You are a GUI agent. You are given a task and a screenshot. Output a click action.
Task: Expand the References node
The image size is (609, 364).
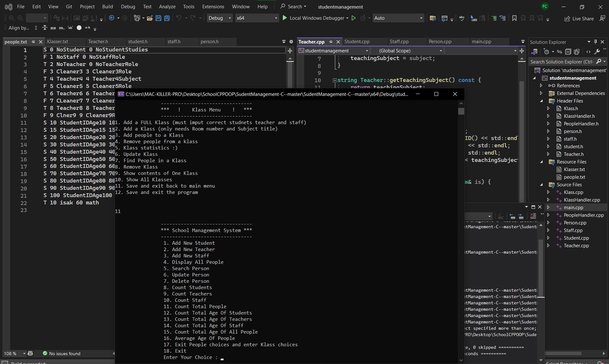(x=541, y=86)
